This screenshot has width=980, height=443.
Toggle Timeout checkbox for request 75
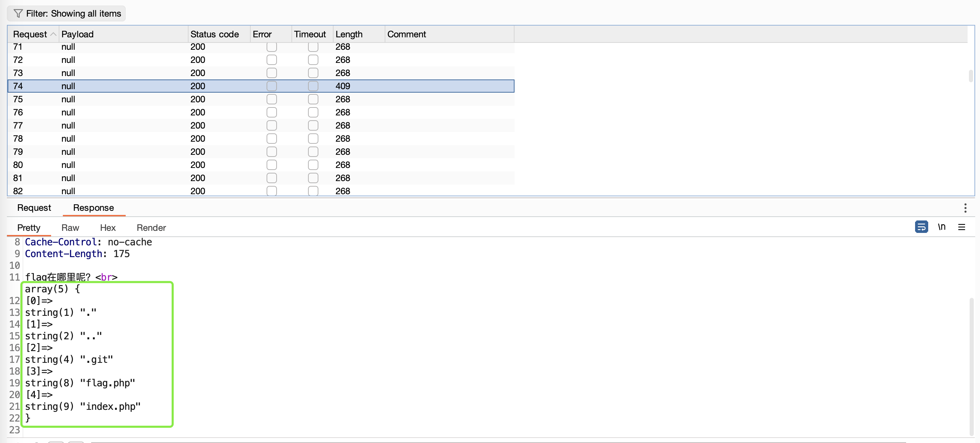[313, 99]
